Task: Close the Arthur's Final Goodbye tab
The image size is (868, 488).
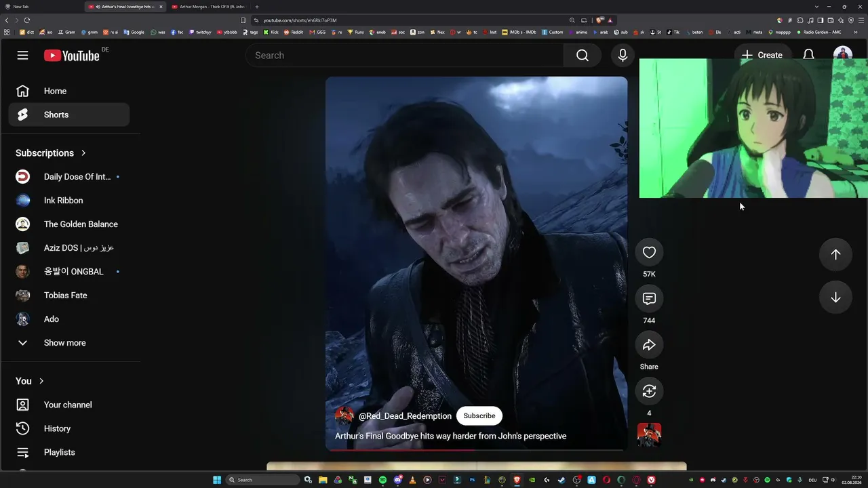Action: click(x=161, y=7)
